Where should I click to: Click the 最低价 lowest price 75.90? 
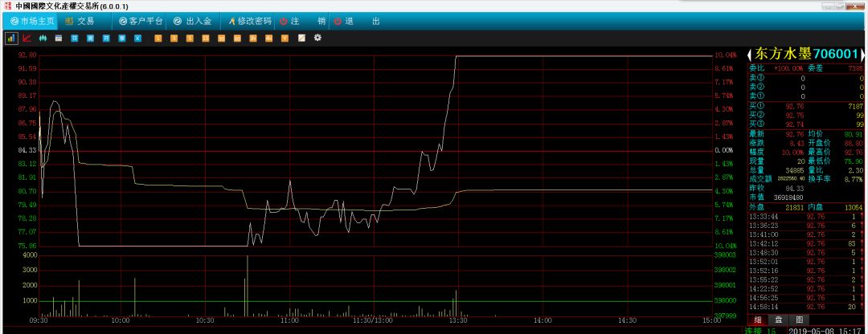(853, 161)
